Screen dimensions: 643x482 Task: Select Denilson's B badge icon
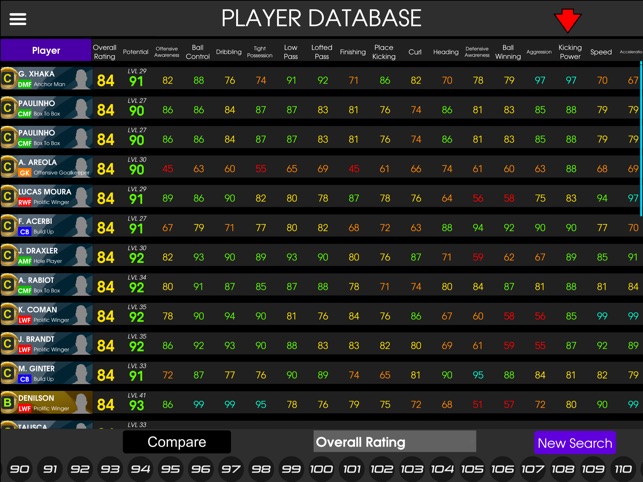pyautogui.click(x=8, y=403)
